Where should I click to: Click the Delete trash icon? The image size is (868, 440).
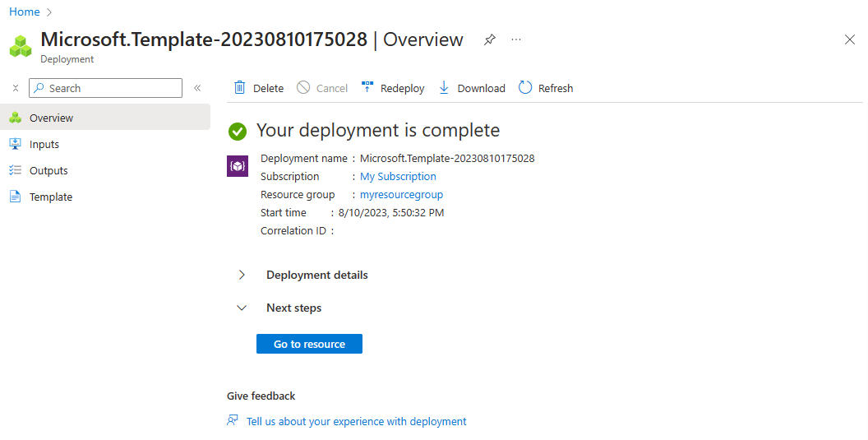[240, 88]
